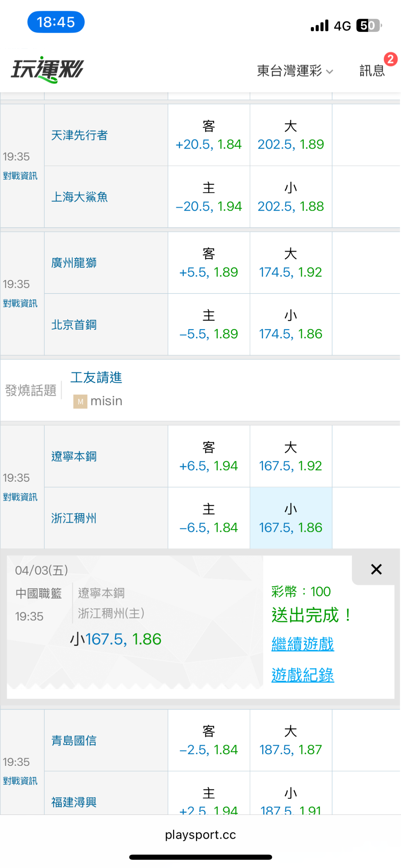Tap misin user avatar icon
401x868 pixels.
[x=80, y=402]
